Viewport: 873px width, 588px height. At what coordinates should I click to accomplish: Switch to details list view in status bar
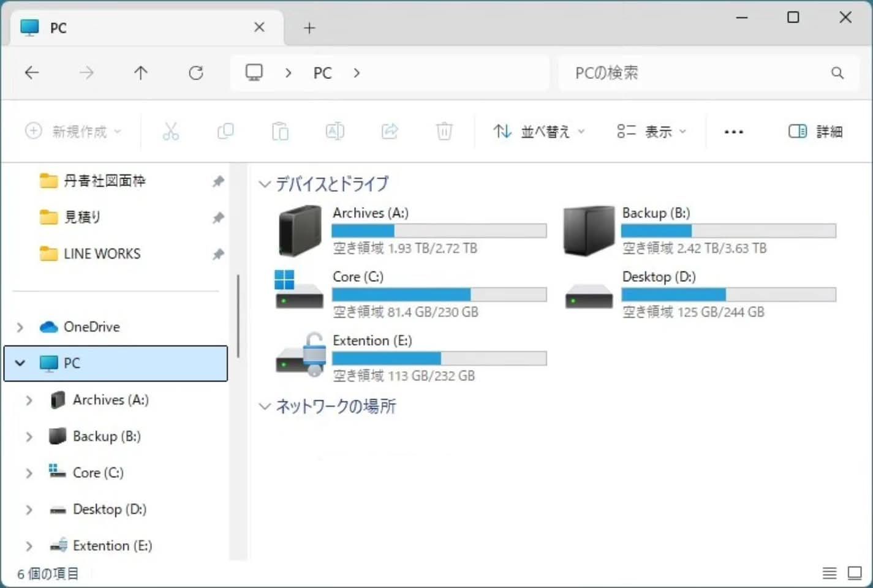click(830, 573)
